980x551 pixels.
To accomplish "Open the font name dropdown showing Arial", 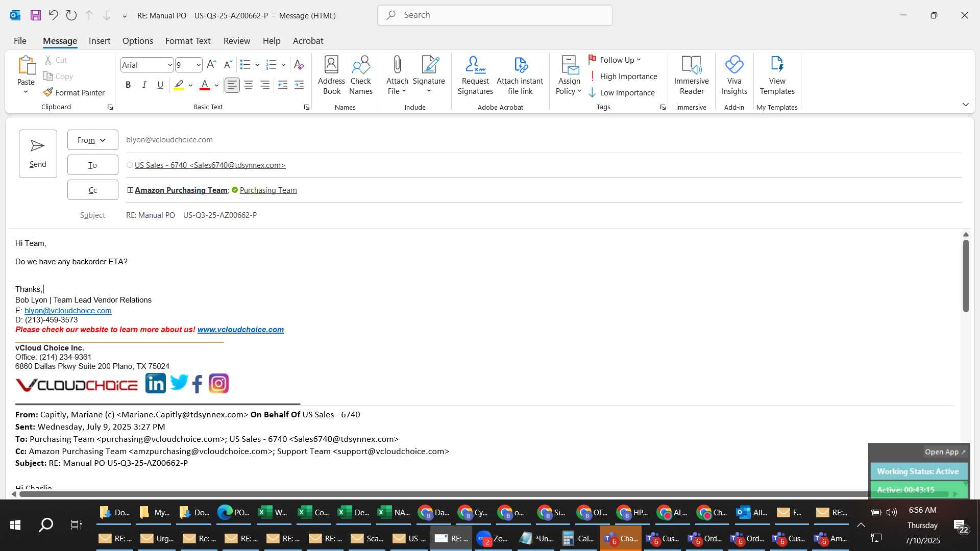I will pyautogui.click(x=170, y=65).
